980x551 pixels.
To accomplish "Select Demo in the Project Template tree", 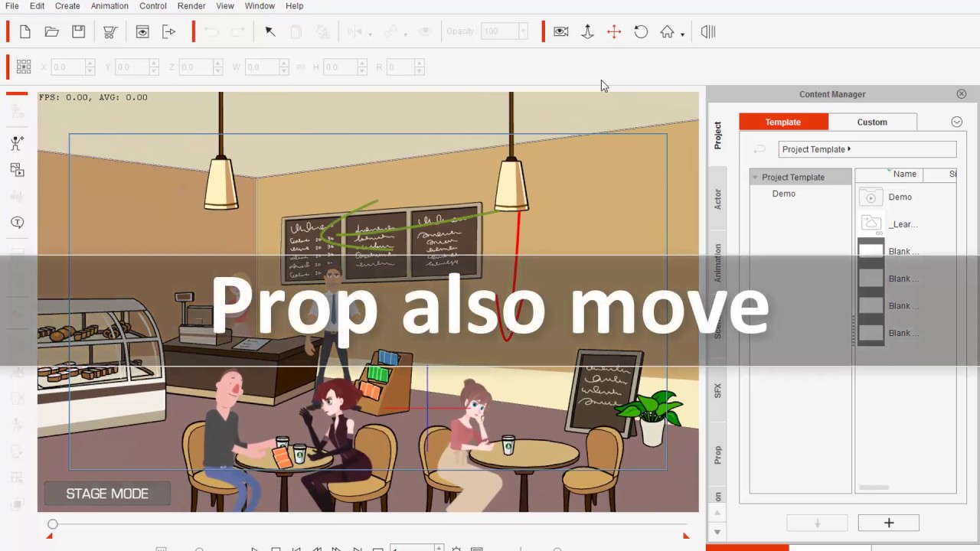I will (784, 194).
